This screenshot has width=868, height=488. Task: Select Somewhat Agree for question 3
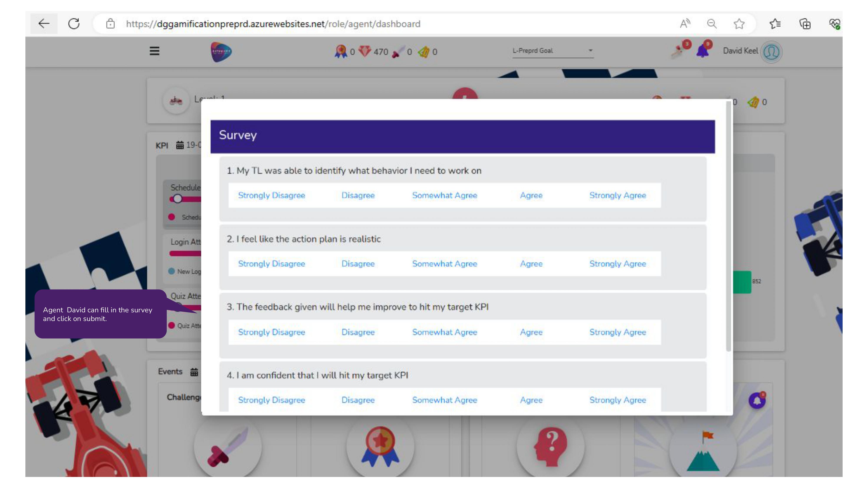444,332
